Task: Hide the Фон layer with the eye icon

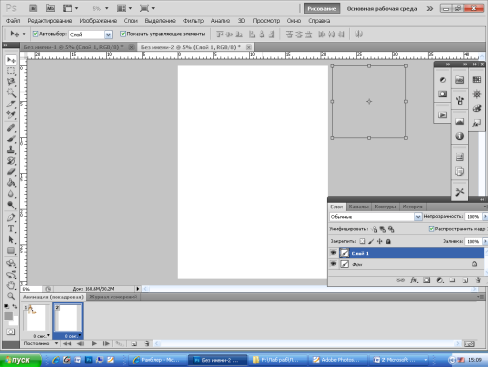Action: [x=333, y=264]
